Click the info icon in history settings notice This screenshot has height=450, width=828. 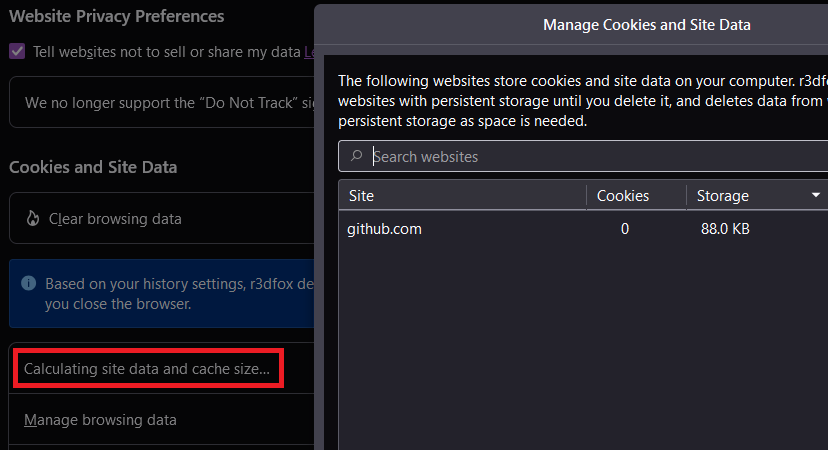[x=28, y=283]
